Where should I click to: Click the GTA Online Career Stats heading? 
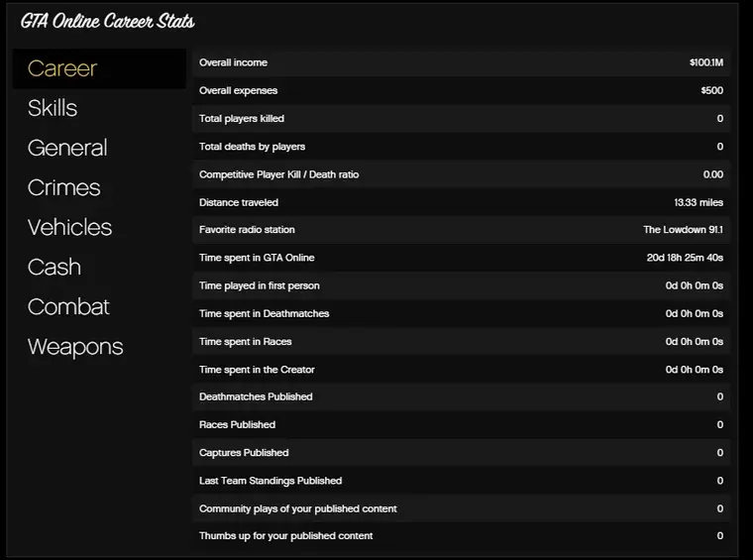tap(108, 21)
